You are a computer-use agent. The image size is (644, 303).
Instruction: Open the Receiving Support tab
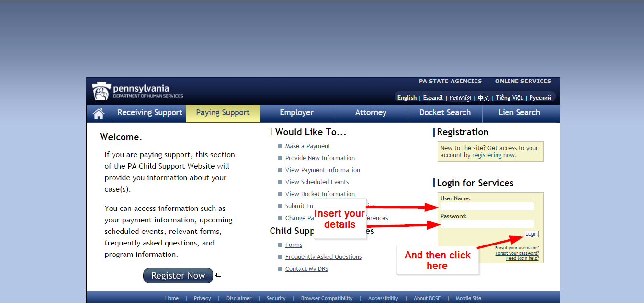pos(150,113)
